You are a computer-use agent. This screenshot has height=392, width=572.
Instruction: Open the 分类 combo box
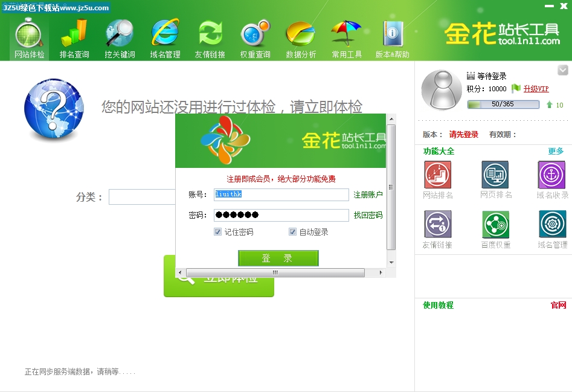coord(141,197)
